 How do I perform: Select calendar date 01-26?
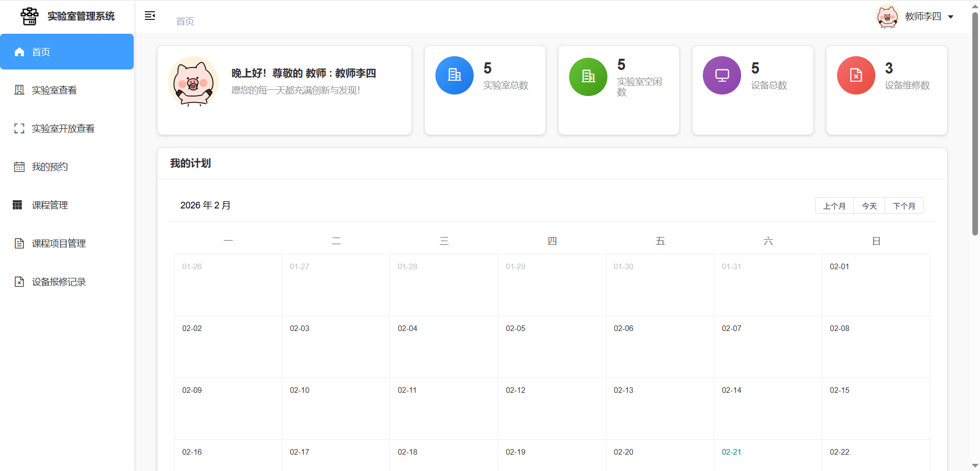pos(228,285)
